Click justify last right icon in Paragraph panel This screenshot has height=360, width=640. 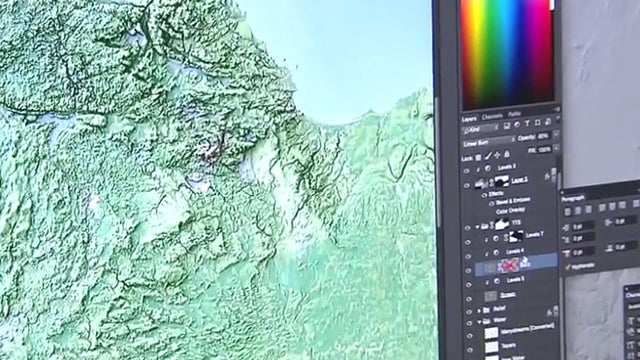622,205
